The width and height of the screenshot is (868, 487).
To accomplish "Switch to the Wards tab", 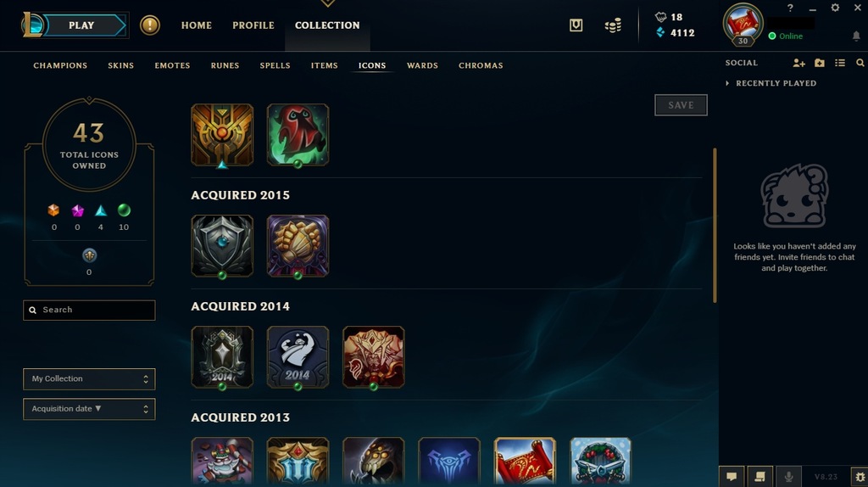I will pos(422,65).
